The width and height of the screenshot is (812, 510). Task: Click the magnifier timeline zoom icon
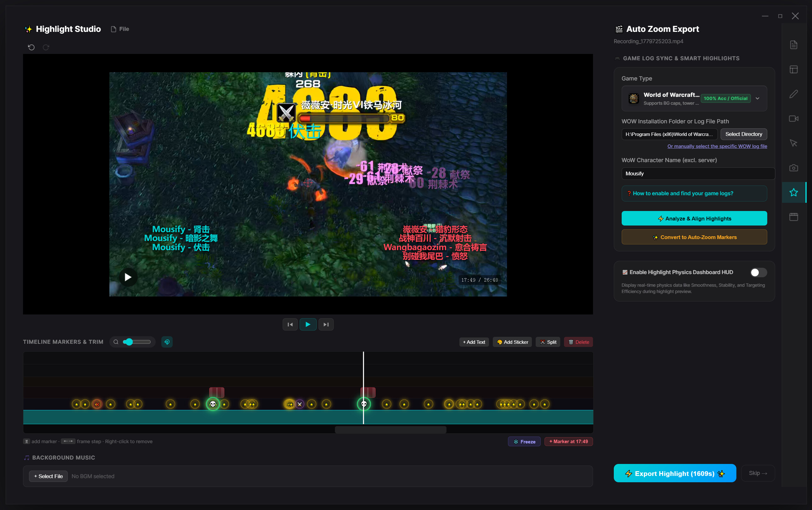click(x=116, y=342)
